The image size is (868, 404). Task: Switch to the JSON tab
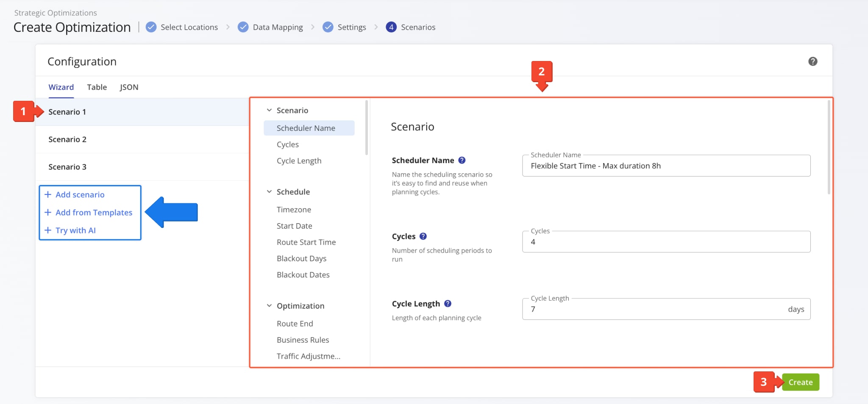point(129,87)
